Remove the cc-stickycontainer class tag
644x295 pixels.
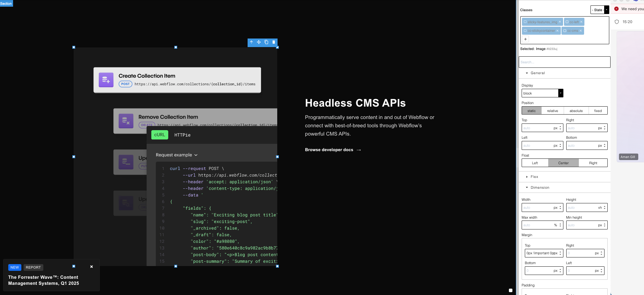(x=557, y=31)
